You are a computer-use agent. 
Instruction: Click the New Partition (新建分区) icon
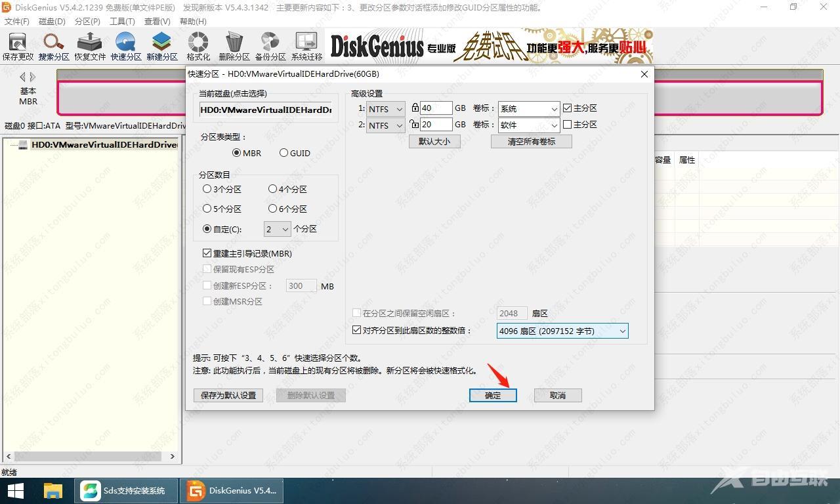coord(162,46)
